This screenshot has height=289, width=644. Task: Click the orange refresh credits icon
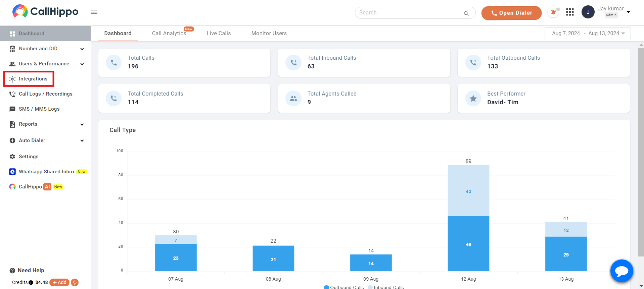click(75, 282)
